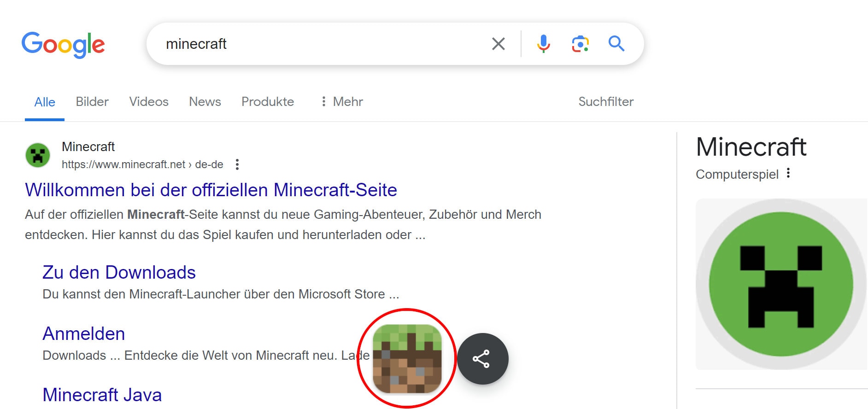Open the Suchfilter options
868x409 pixels.
click(606, 102)
